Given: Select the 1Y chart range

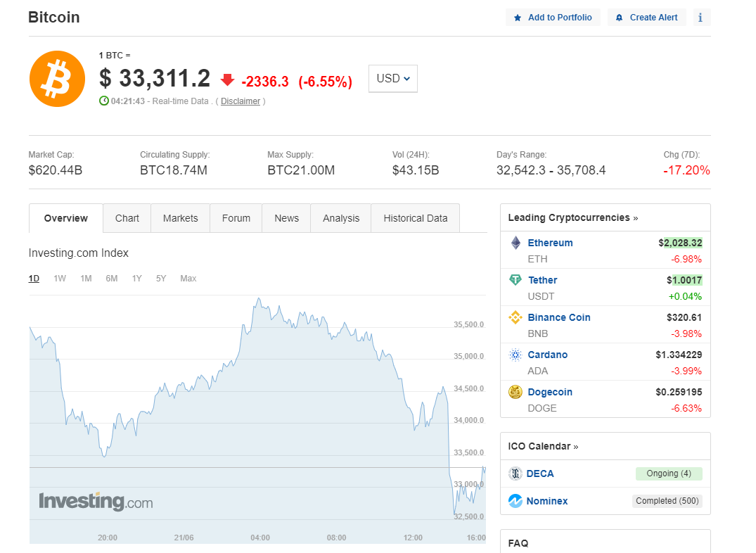Looking at the screenshot, I should (137, 279).
